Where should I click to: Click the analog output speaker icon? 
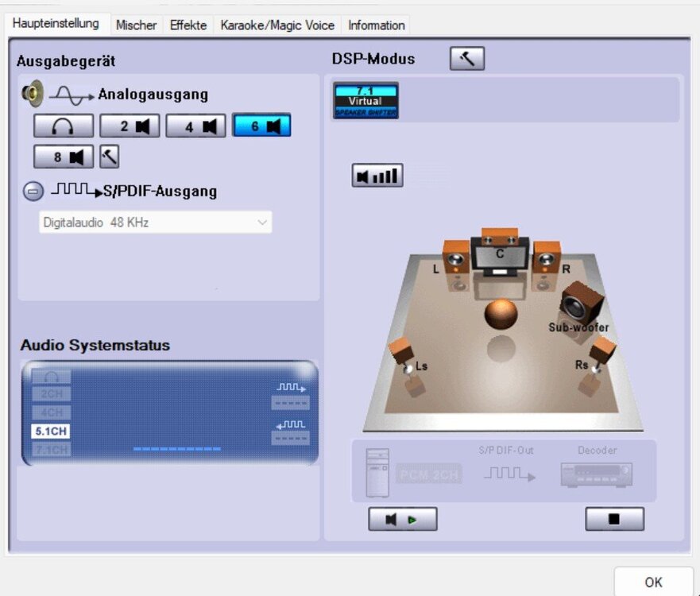pyautogui.click(x=33, y=94)
